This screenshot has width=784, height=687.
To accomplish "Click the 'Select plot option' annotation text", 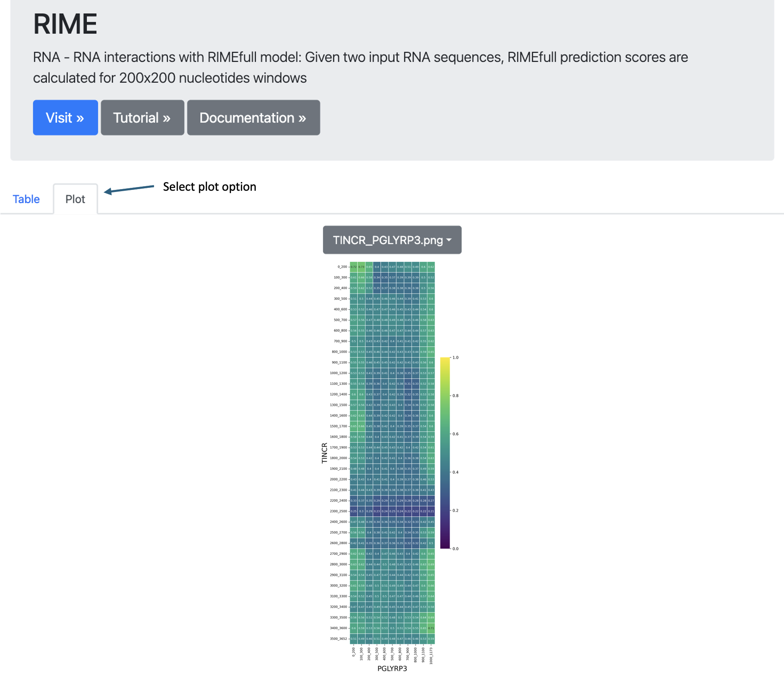I will (x=209, y=187).
